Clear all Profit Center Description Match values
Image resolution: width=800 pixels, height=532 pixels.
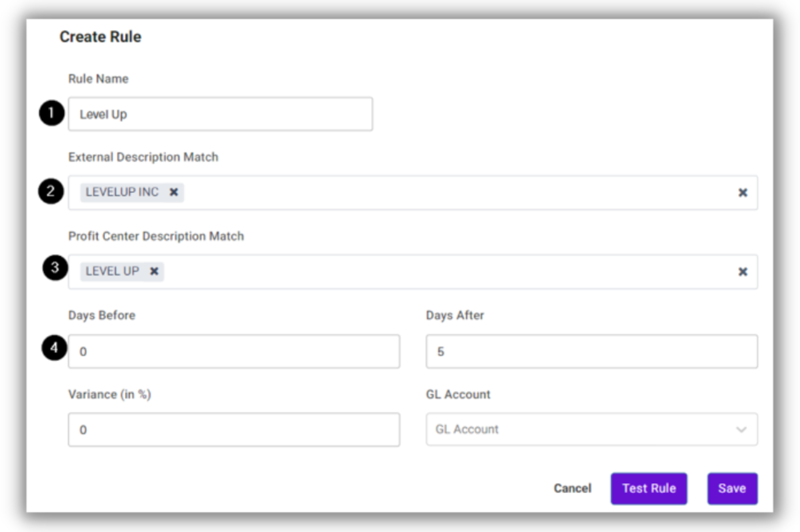pos(742,272)
